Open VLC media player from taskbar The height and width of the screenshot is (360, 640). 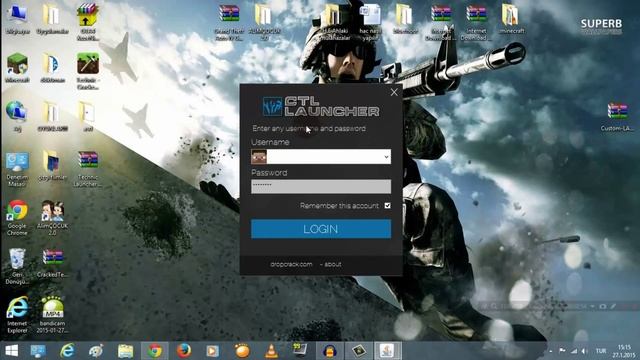pos(271,351)
